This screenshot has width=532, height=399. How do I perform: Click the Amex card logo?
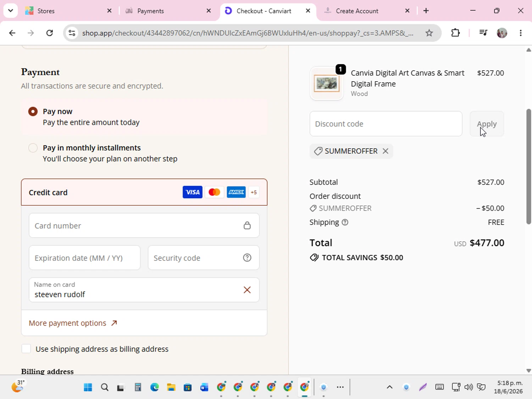coord(236,192)
